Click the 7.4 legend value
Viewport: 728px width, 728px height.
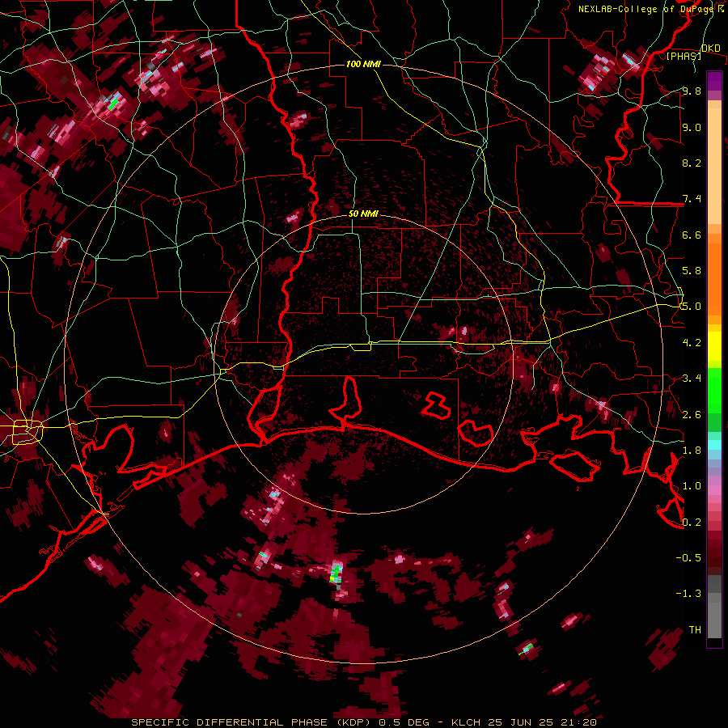[692, 199]
